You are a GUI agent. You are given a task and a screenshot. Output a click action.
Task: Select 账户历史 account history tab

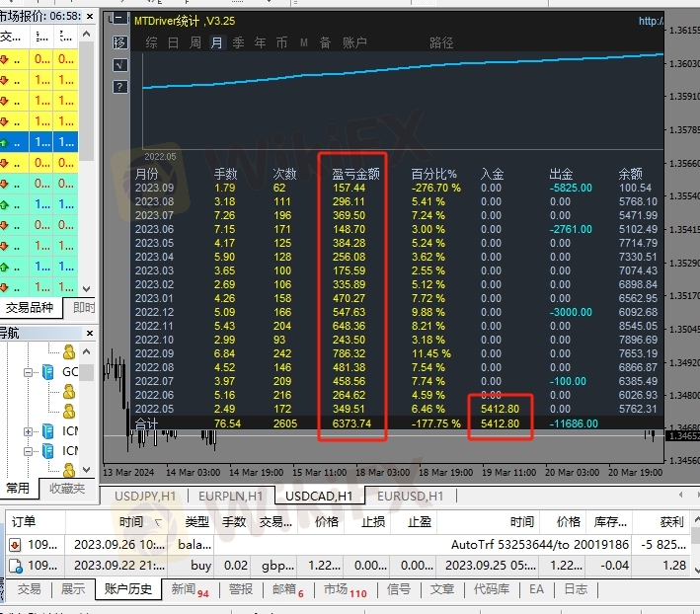tap(128, 589)
